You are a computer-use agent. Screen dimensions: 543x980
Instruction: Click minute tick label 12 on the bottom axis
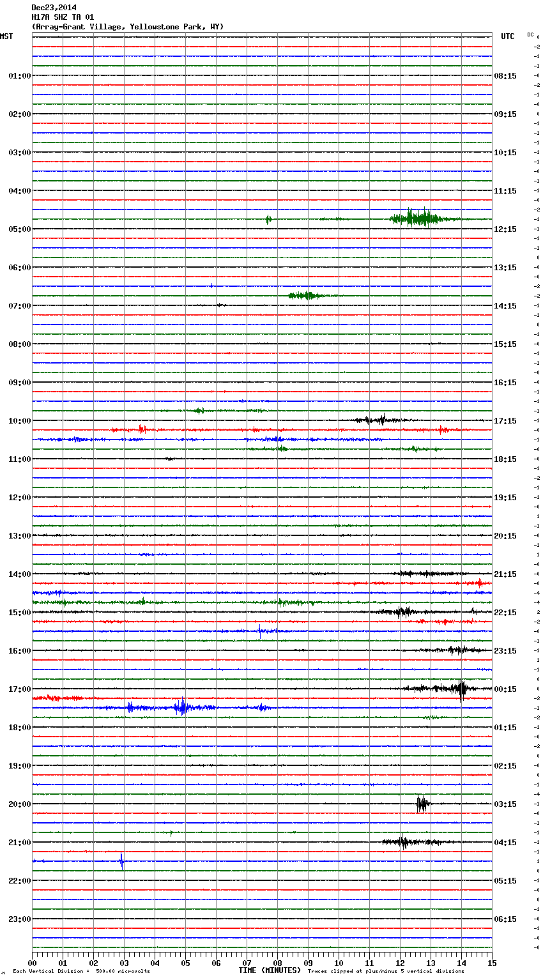coord(400,963)
